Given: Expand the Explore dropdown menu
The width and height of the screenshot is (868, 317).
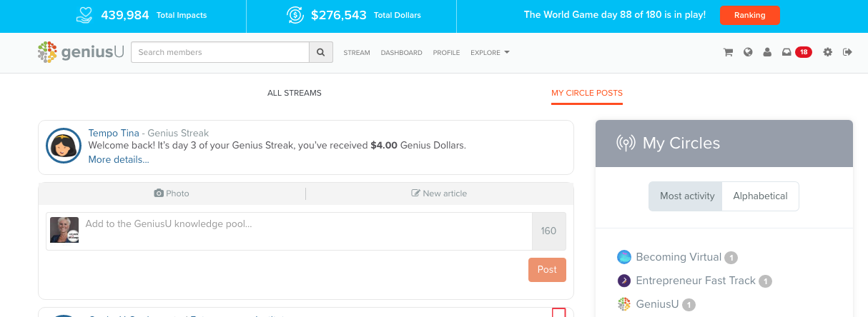Looking at the screenshot, I should pos(490,53).
